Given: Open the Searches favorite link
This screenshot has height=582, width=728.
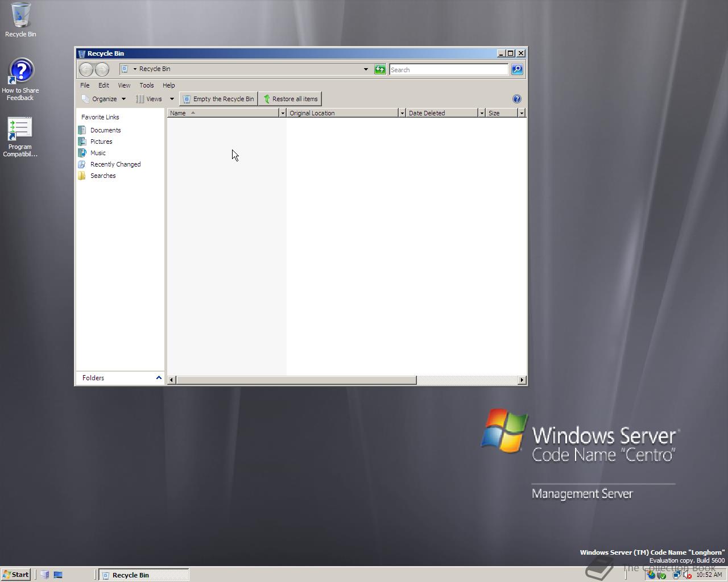Looking at the screenshot, I should (x=103, y=176).
